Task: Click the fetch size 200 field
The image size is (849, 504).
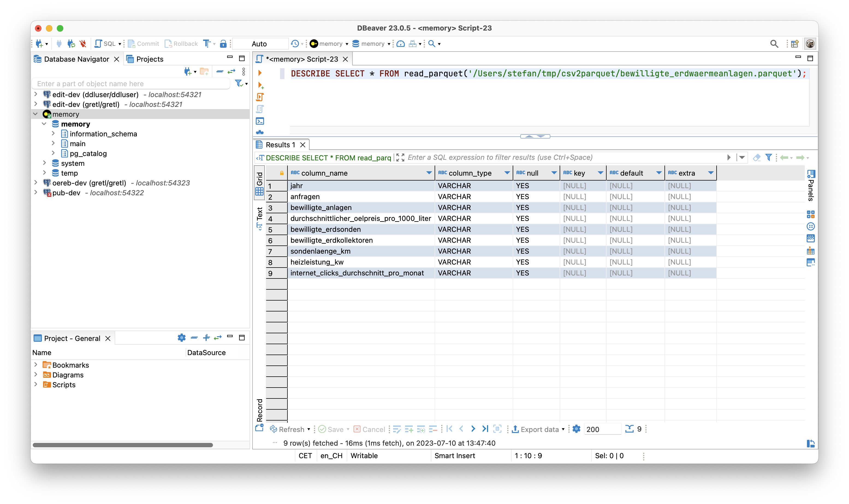Action: [602, 429]
